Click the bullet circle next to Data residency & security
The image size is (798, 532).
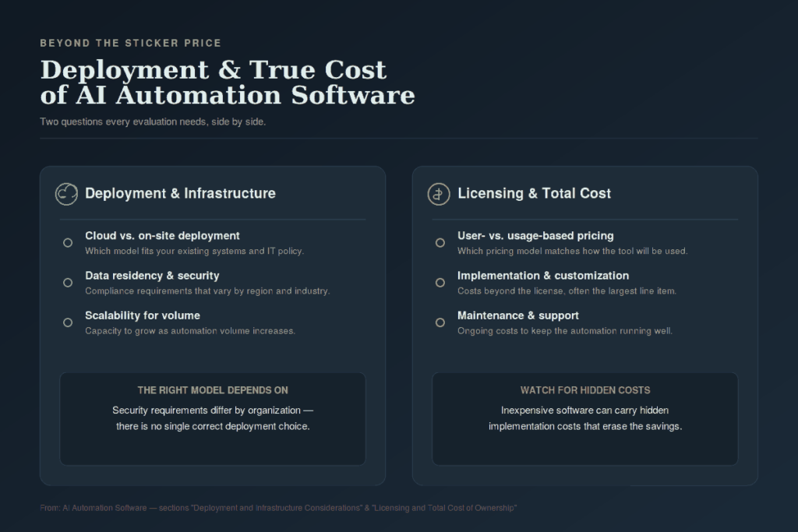[x=68, y=282]
